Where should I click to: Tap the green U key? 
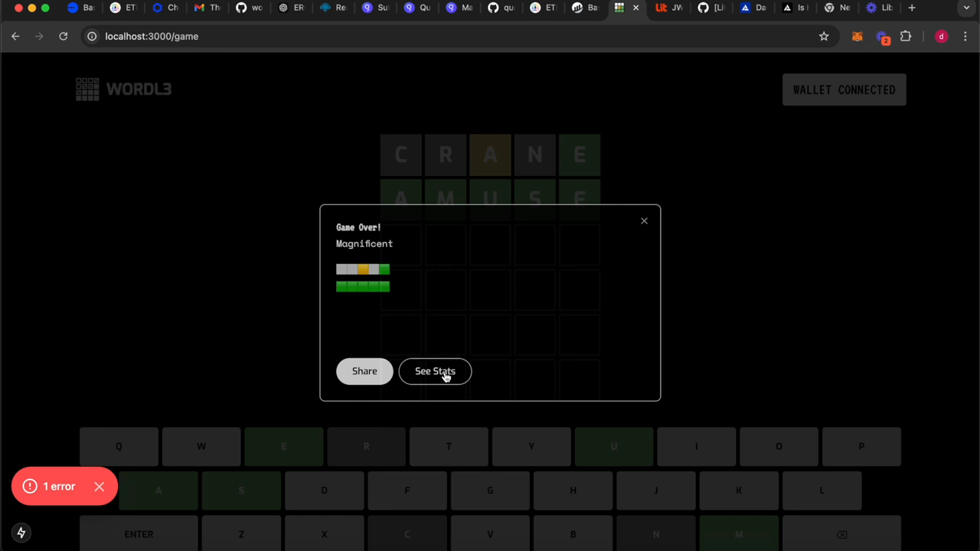point(614,446)
